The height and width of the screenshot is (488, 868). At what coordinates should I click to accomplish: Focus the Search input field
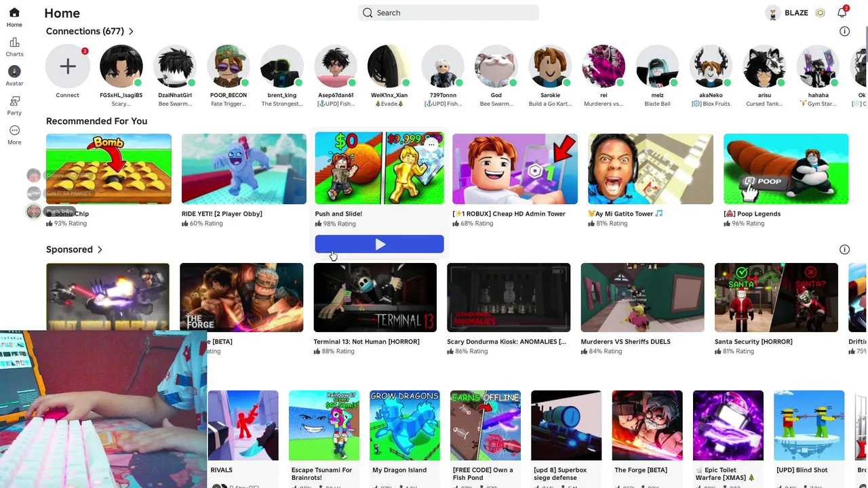[x=448, y=13]
